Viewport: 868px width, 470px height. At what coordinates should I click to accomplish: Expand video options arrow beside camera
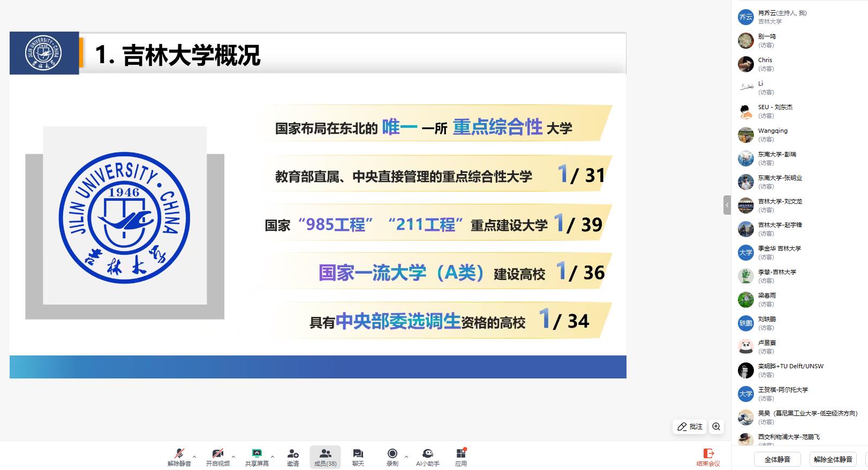(x=233, y=457)
